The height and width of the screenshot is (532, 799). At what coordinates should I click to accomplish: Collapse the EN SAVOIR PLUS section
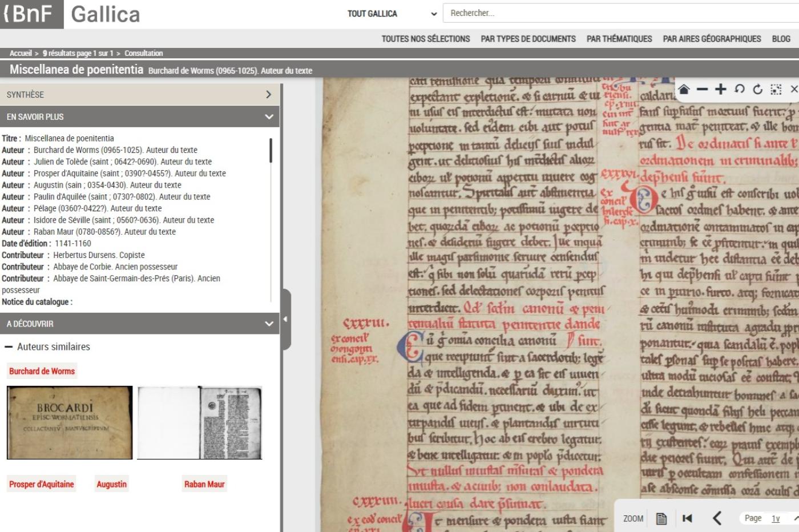(139, 116)
